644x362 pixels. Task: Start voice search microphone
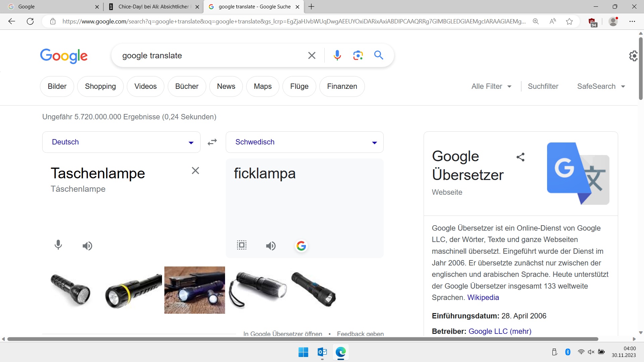(337, 55)
